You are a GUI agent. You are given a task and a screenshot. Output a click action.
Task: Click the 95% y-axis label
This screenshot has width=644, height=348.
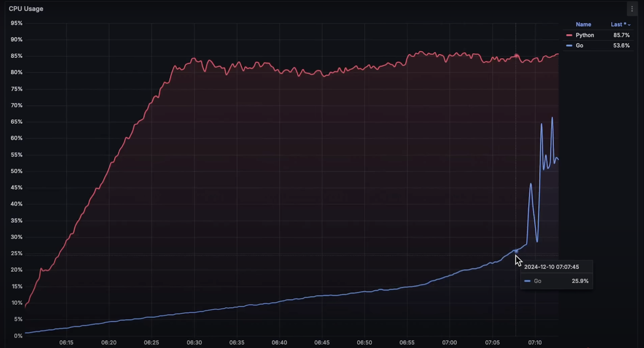16,23
